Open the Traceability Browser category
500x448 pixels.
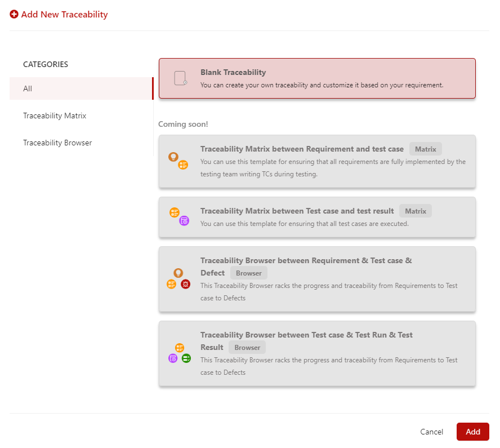82,143
